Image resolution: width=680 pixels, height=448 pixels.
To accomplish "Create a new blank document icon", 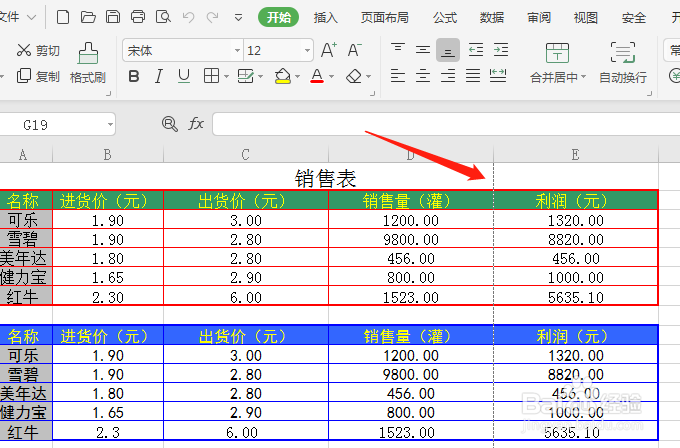I will (x=63, y=17).
